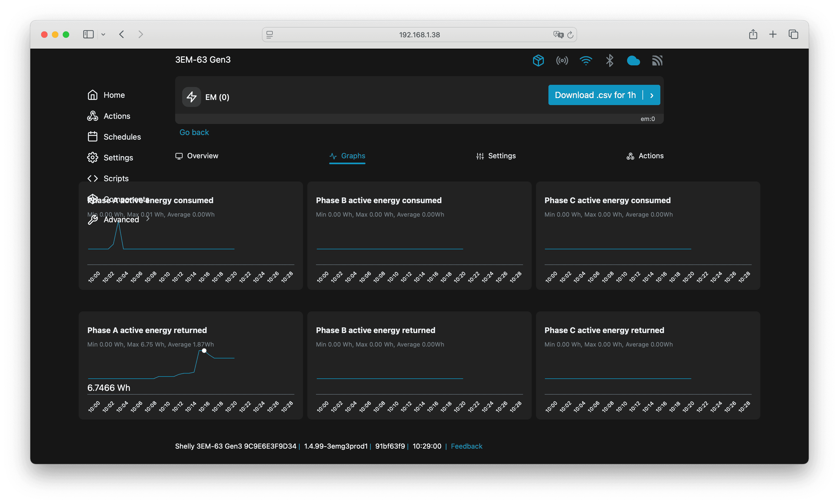Click the 6.7466 Wh value readout
The width and height of the screenshot is (839, 504).
click(109, 388)
